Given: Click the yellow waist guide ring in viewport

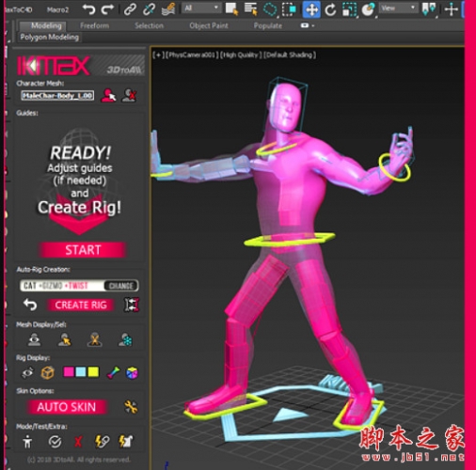Looking at the screenshot, I should (x=289, y=241).
